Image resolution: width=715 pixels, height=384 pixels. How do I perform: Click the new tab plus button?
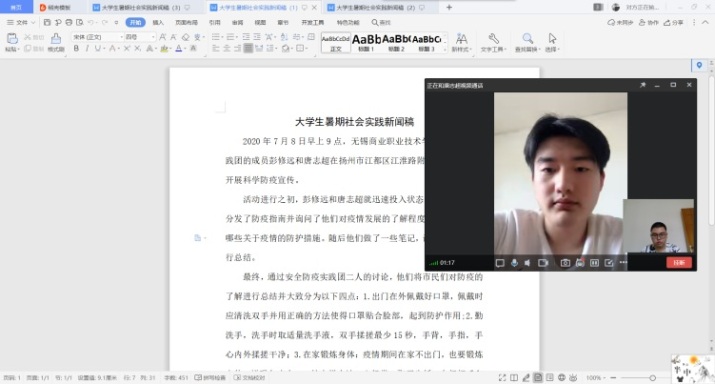pos(449,7)
